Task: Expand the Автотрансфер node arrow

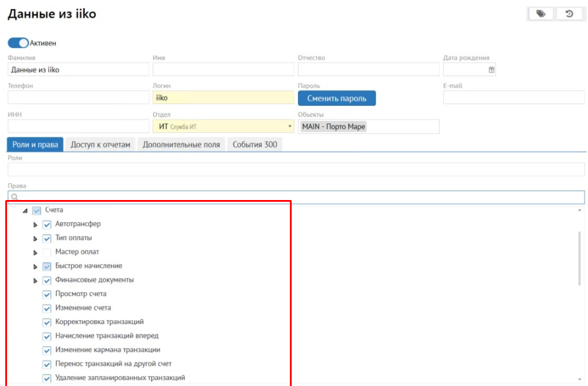Action: [x=35, y=225]
